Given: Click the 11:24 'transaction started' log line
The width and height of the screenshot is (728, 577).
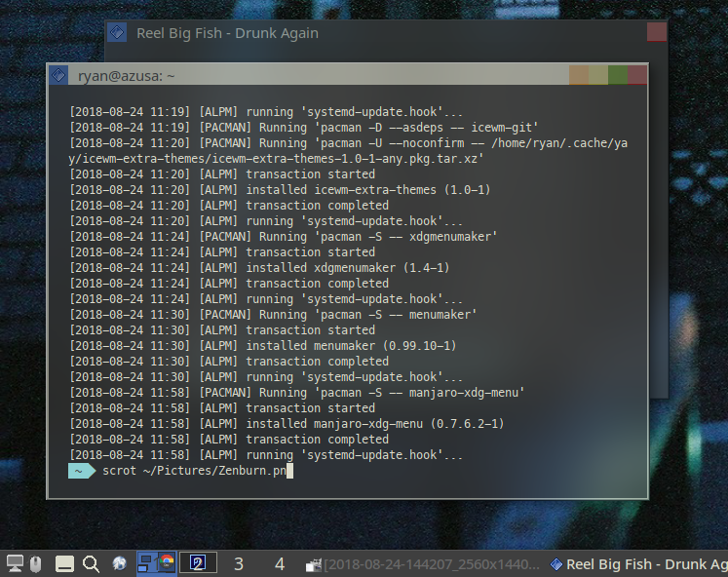Looking at the screenshot, I should click(222, 252).
